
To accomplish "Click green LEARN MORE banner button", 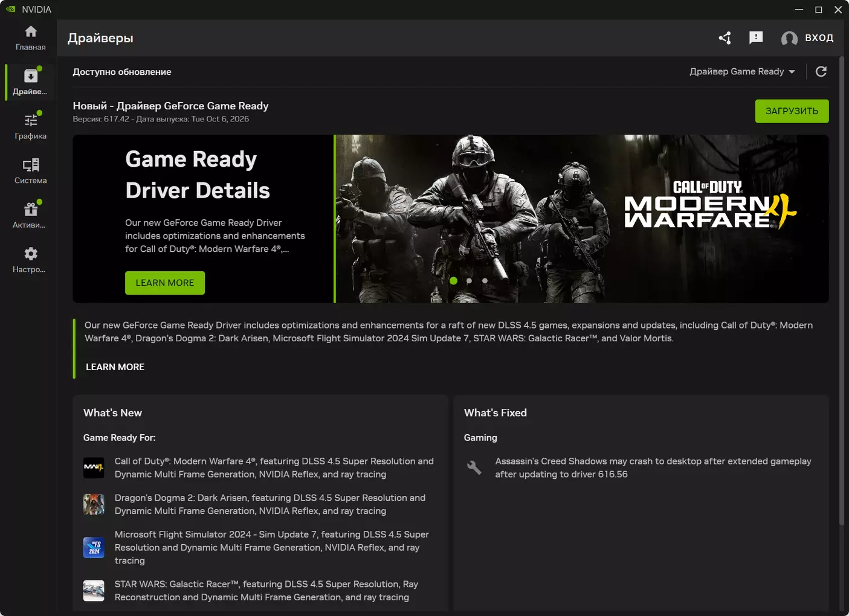I will [165, 283].
